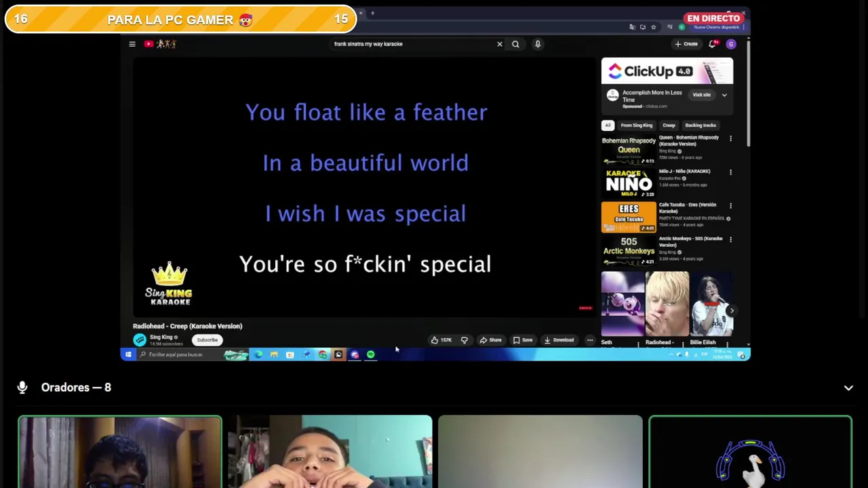Open Arctic Monkeys 505 karaoke thumbnail
Viewport: 868px width, 488px height.
click(x=629, y=251)
